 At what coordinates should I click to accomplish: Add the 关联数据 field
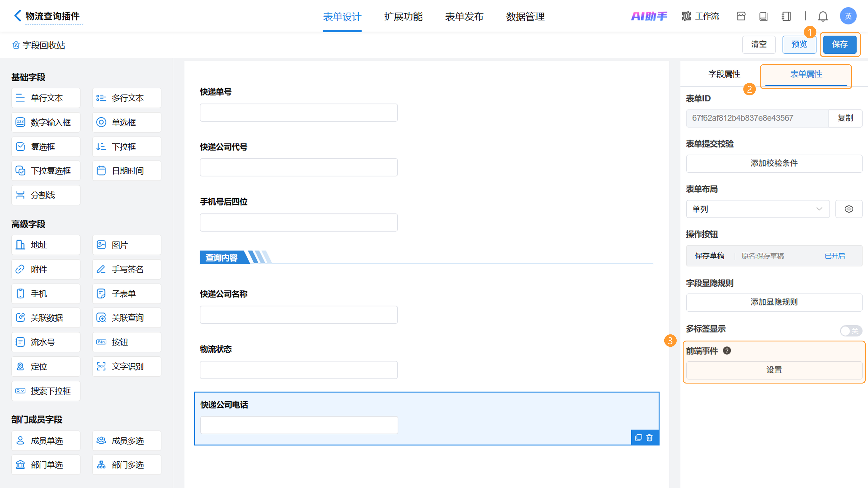pyautogui.click(x=46, y=318)
